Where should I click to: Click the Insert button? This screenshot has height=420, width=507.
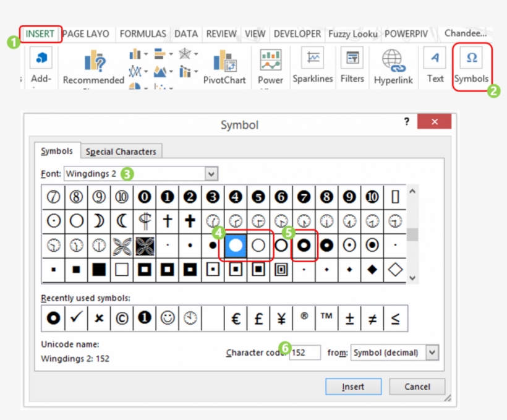[x=353, y=387]
